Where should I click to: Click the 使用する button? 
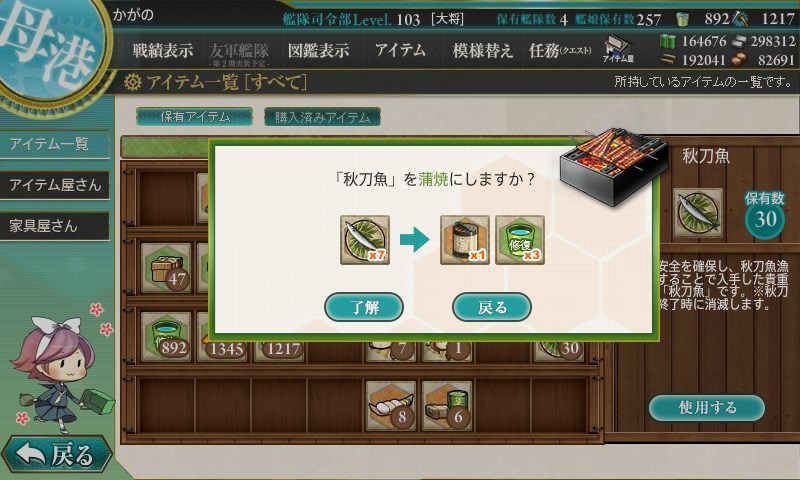tap(707, 407)
